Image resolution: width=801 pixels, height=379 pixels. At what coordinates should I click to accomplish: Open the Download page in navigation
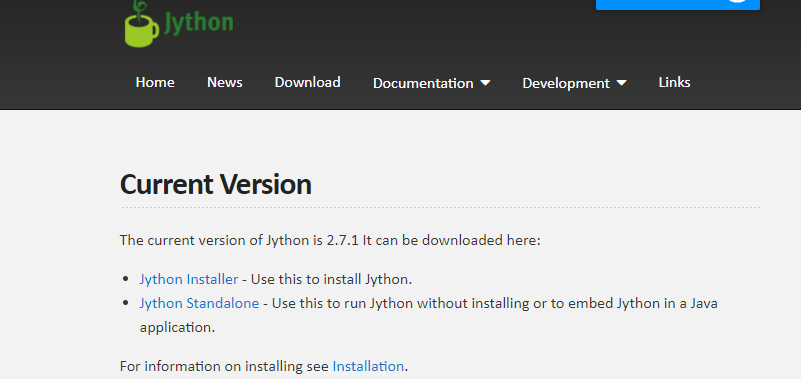pos(308,82)
